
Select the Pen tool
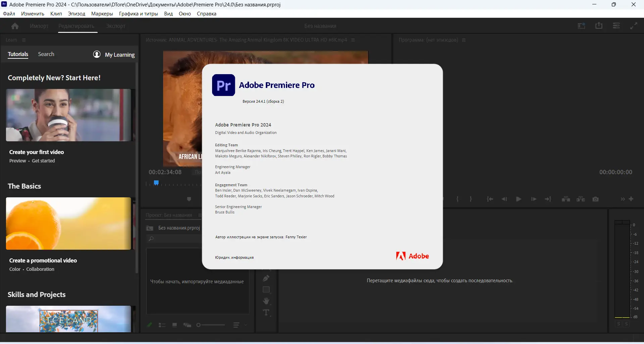click(266, 278)
